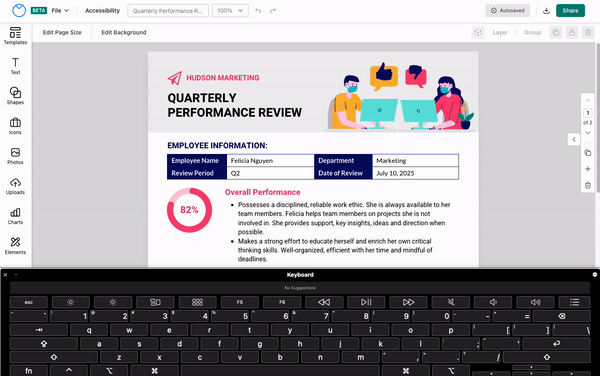Duplicate selected object via toolbar copy icon

tap(556, 33)
